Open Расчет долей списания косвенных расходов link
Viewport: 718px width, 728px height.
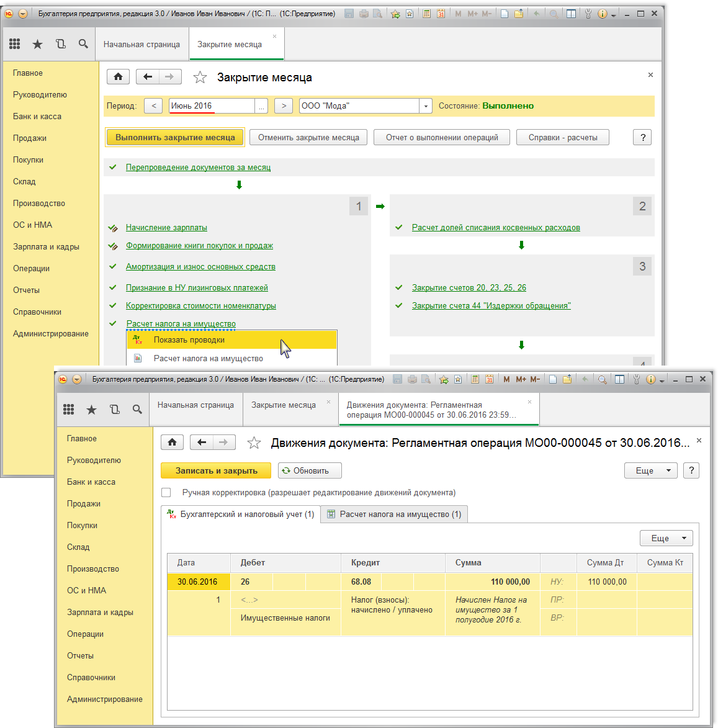(496, 228)
